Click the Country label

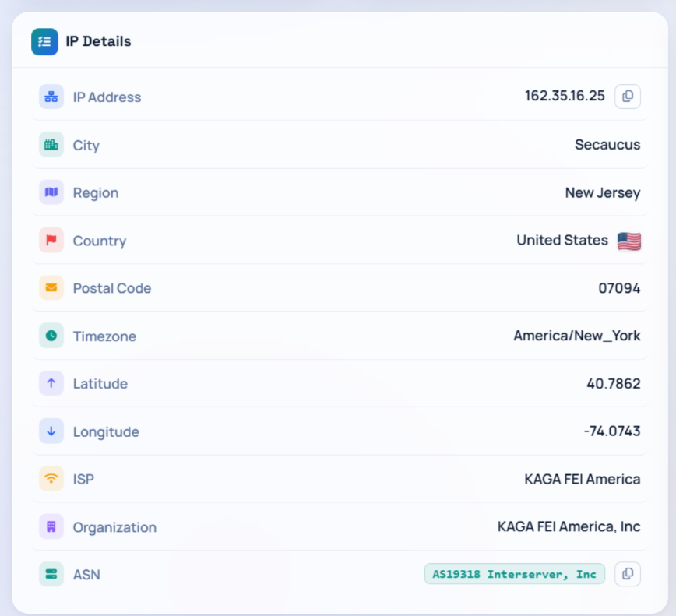(100, 241)
